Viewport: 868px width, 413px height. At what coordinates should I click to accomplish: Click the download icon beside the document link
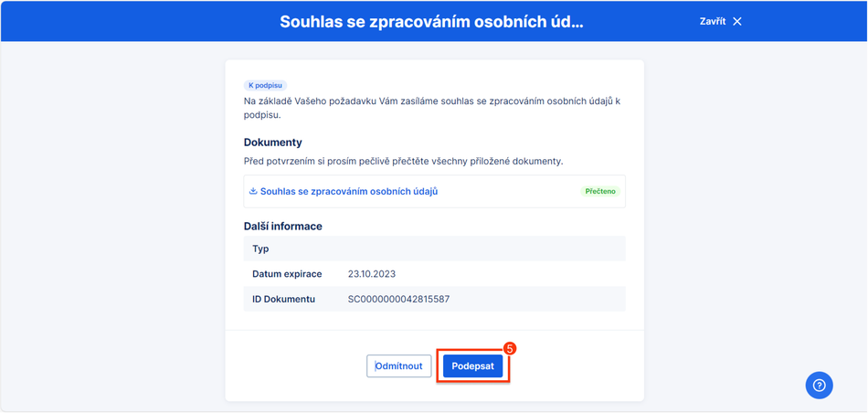pyautogui.click(x=253, y=192)
